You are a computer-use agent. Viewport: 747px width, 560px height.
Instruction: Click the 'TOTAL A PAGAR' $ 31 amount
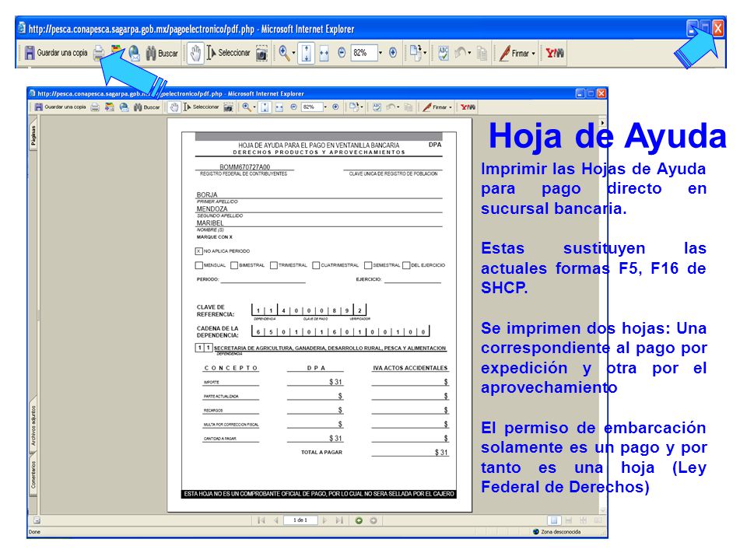(x=441, y=453)
